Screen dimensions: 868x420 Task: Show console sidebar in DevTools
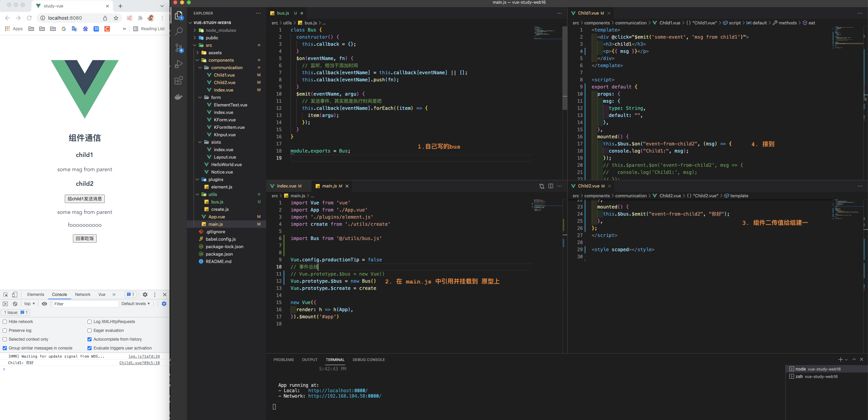point(5,304)
